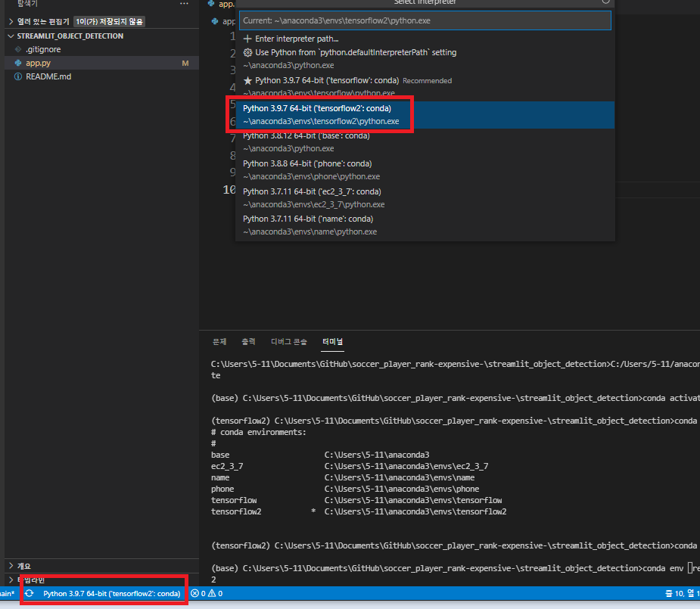Switch to the 출력 panel tab
The height and width of the screenshot is (609, 700).
(249, 342)
